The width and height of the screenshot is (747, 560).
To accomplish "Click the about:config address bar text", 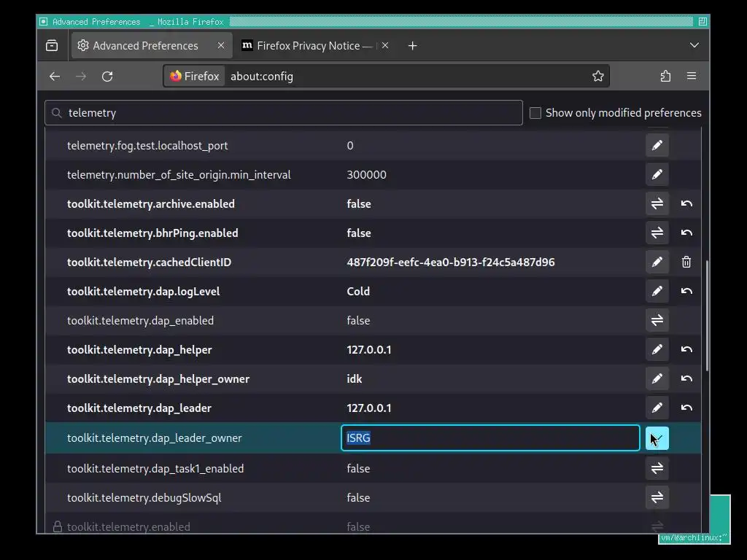I will click(262, 76).
